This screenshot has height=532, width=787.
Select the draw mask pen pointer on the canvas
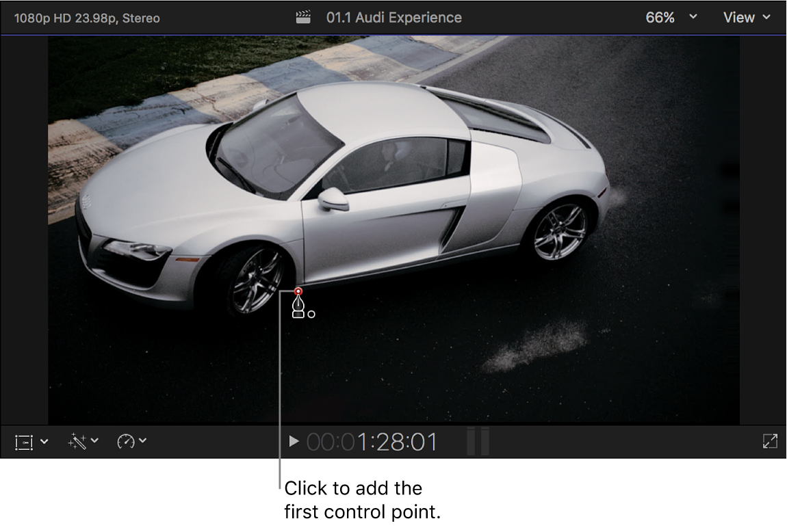(x=300, y=308)
